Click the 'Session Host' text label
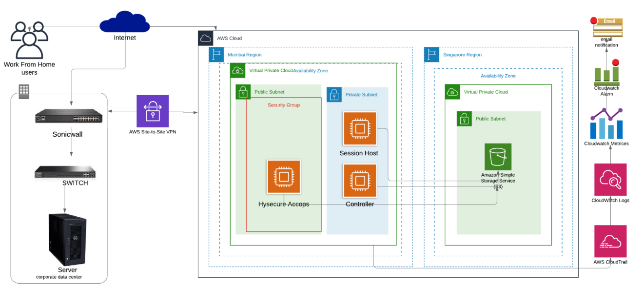 [359, 153]
